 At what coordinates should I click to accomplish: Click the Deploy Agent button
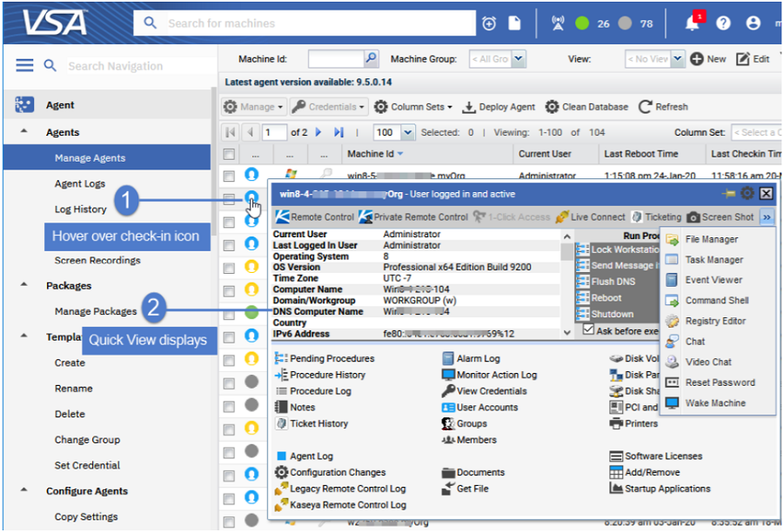[x=499, y=107]
